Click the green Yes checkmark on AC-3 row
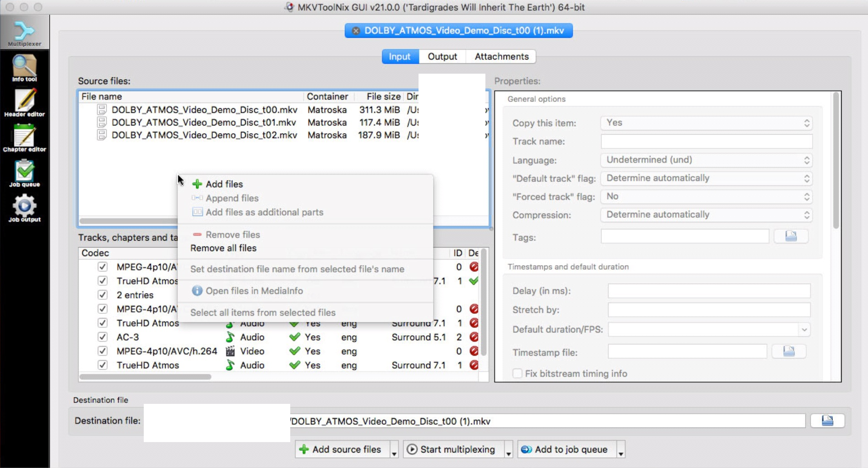Image resolution: width=868 pixels, height=468 pixels. (x=295, y=337)
